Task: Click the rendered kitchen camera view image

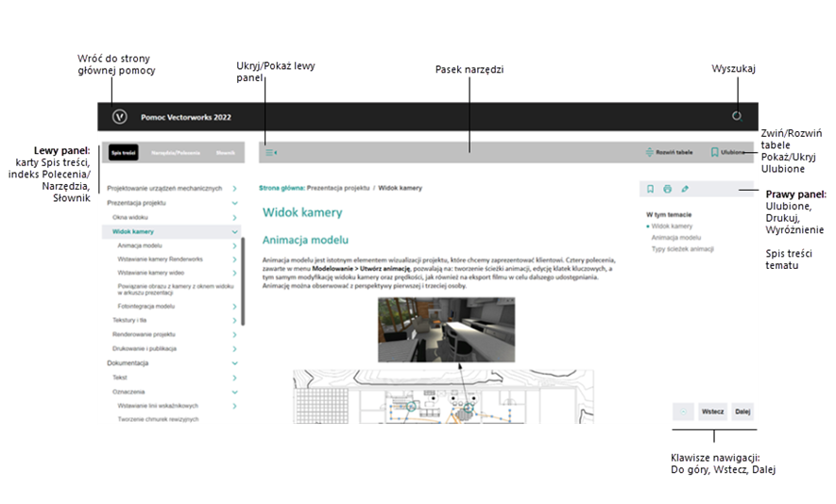Action: tap(447, 329)
